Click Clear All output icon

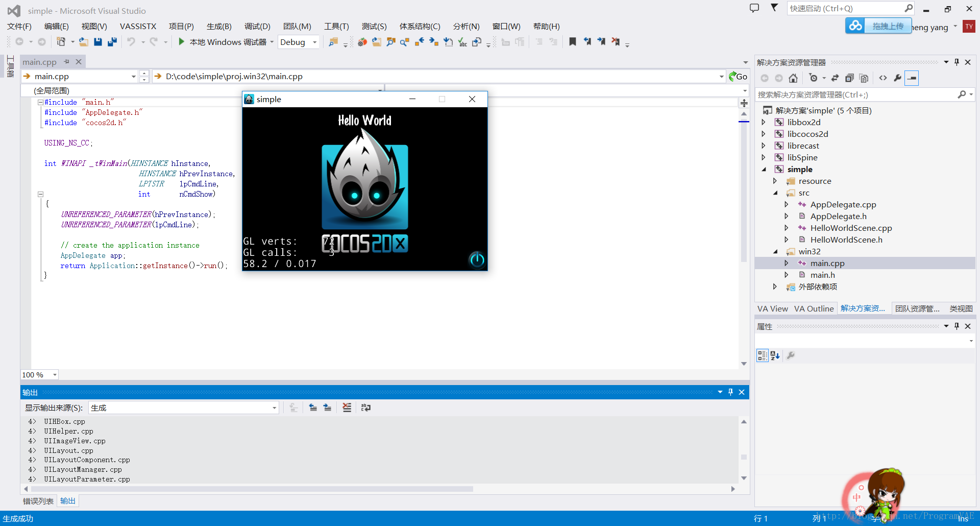click(347, 408)
